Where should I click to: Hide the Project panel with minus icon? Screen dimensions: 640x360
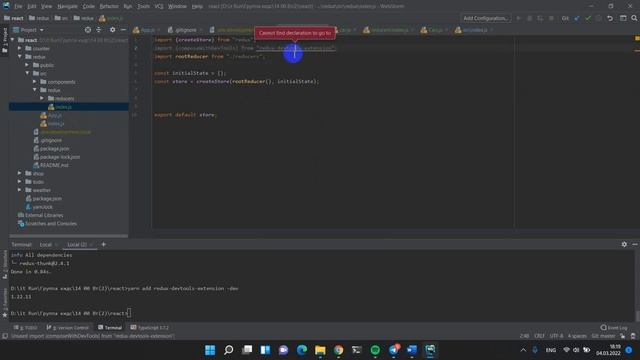[x=123, y=30]
